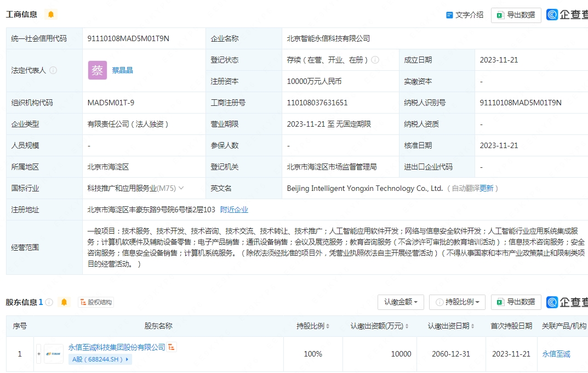Select the 组织机构代码 value MAD5M01T-9

pos(111,103)
